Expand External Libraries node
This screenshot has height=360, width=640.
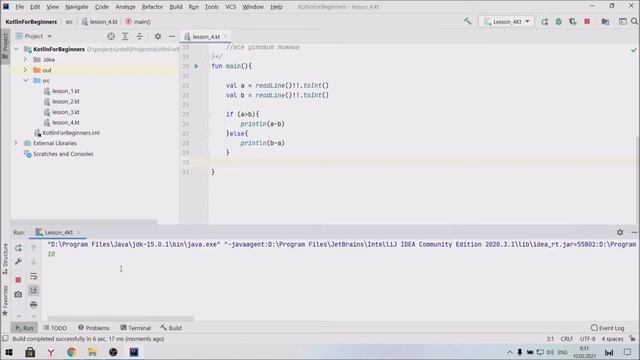[x=16, y=143]
